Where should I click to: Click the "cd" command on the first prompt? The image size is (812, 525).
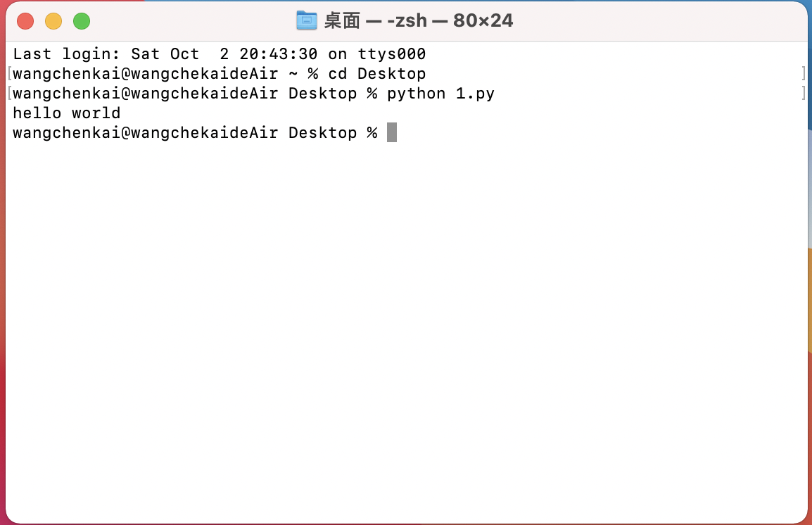pyautogui.click(x=338, y=73)
